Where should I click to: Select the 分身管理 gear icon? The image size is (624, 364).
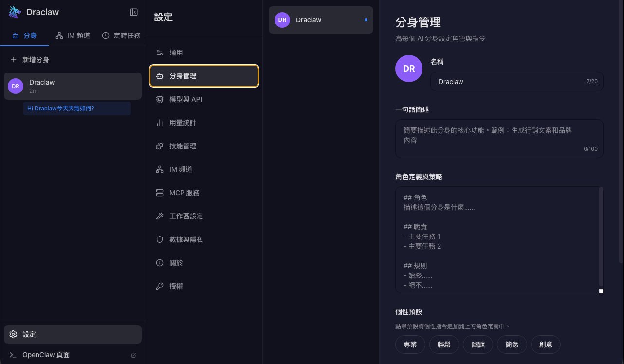click(x=160, y=76)
